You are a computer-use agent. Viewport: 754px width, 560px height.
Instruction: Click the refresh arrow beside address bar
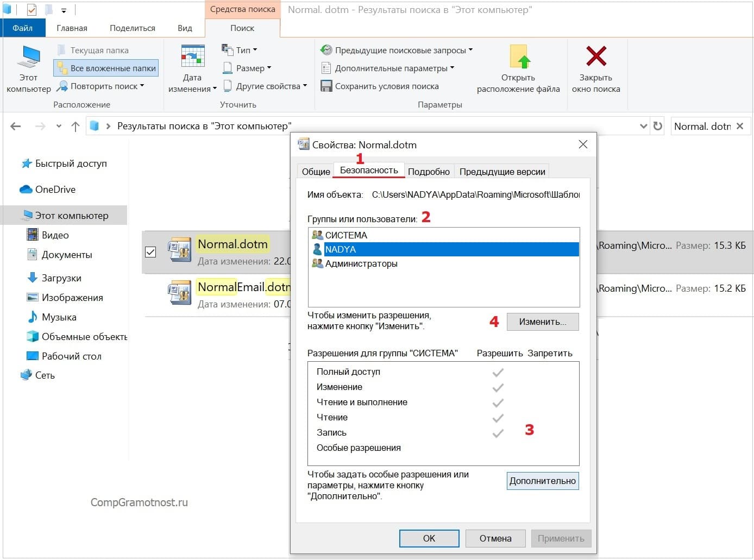click(x=658, y=126)
